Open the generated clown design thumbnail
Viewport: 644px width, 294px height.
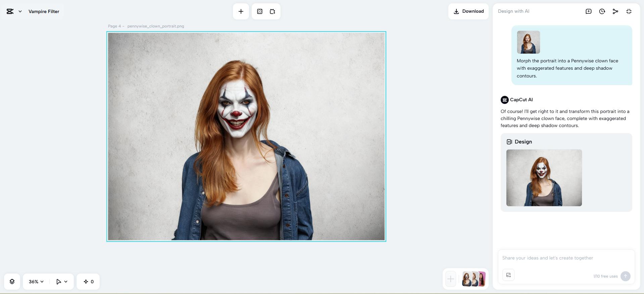pos(544,178)
